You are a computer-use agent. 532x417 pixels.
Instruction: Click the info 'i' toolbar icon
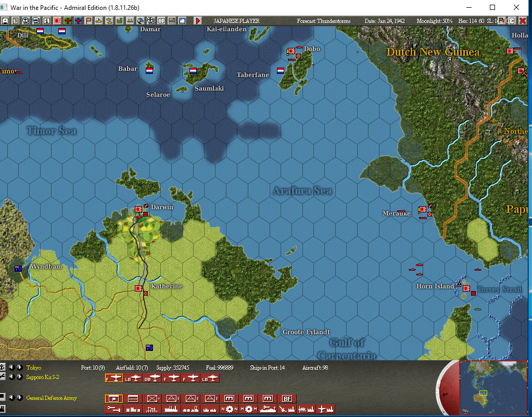click(46, 21)
